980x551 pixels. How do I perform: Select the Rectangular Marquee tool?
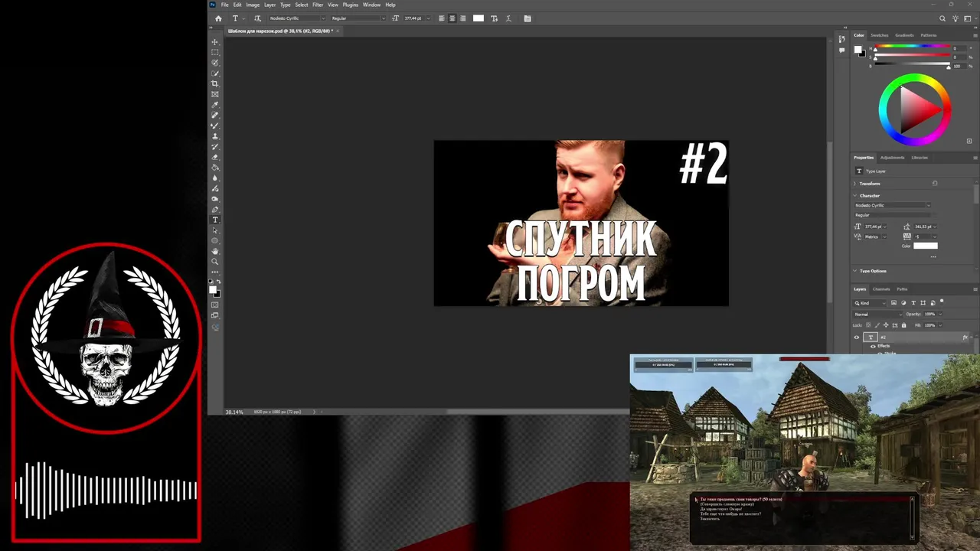tap(214, 52)
